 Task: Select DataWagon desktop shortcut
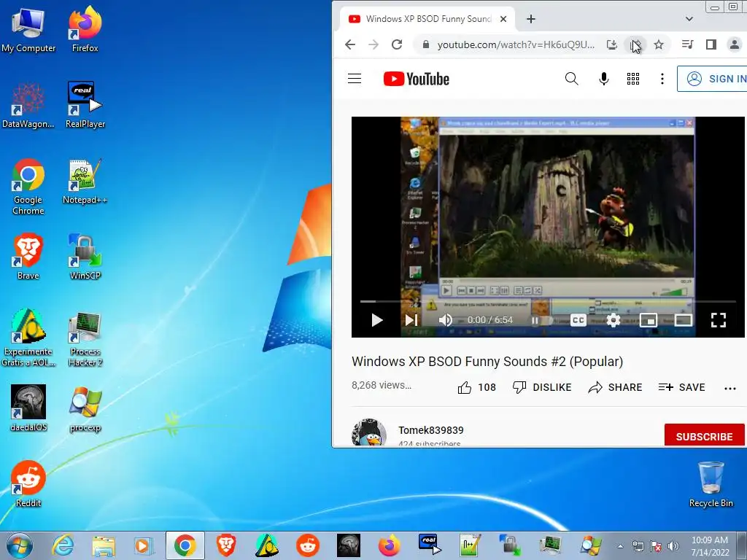click(x=28, y=105)
